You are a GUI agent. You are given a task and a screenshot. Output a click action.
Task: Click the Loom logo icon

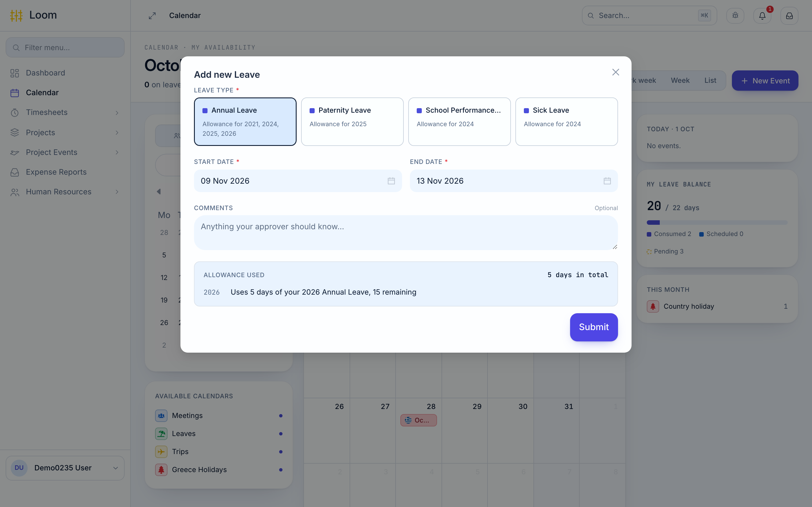coord(16,15)
